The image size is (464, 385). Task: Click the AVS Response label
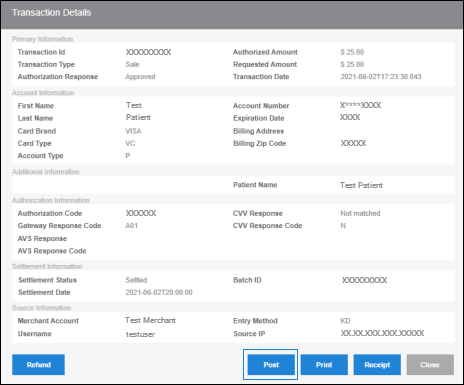[42, 238]
